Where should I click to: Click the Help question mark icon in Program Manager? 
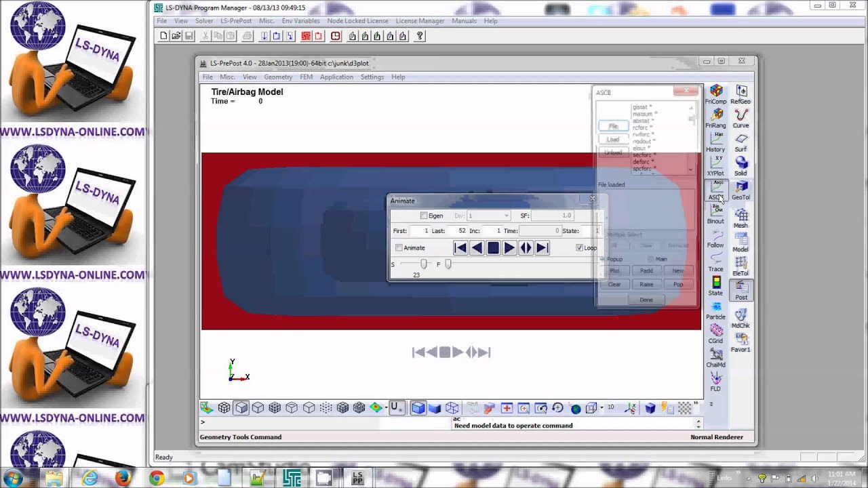(x=420, y=36)
